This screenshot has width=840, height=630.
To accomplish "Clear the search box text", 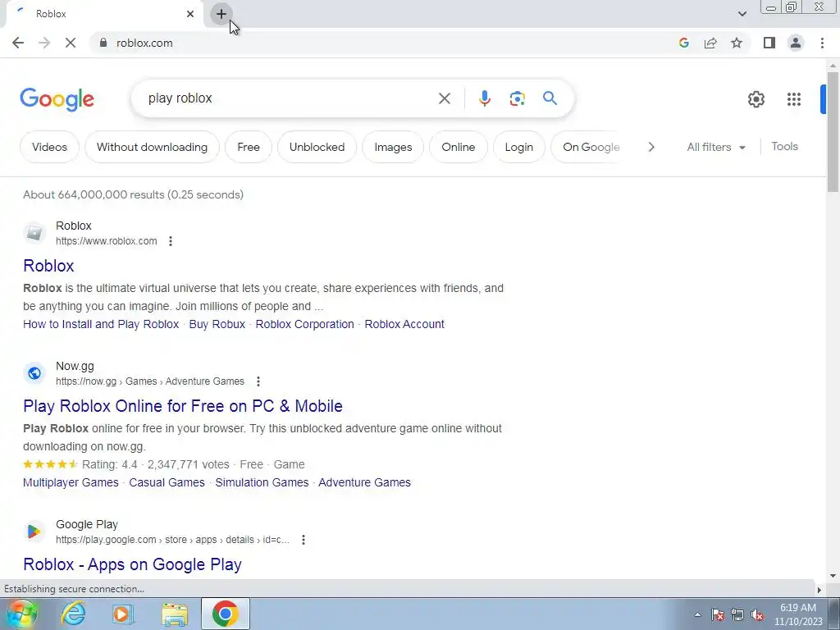I will click(x=444, y=98).
